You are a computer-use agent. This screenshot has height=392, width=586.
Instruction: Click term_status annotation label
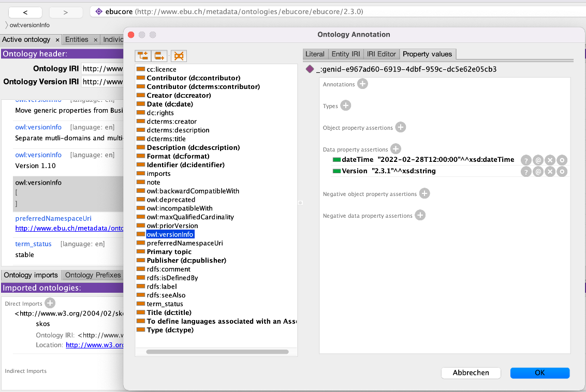tap(33, 244)
